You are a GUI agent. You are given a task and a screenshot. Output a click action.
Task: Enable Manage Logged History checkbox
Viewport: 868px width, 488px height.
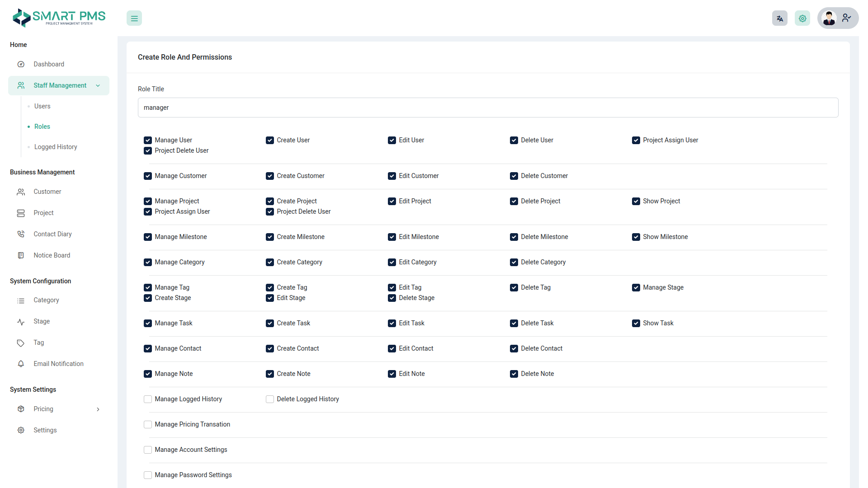[148, 399]
